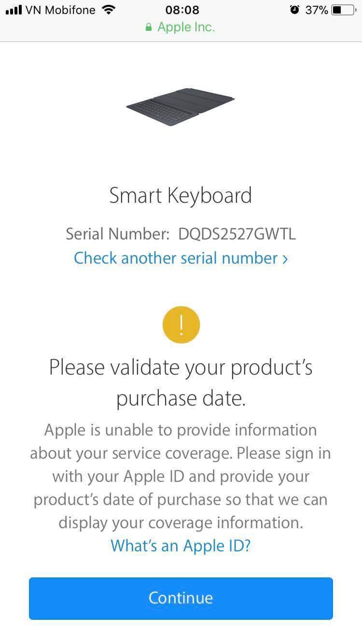
Task: Tap the chevron after Check another serial number
Action: click(x=285, y=259)
